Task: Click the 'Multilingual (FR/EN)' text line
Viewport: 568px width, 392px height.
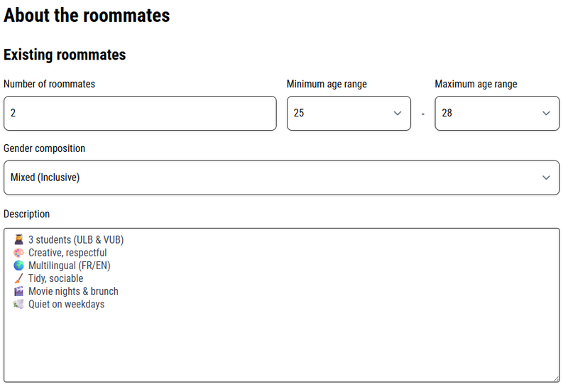Action: (x=69, y=266)
